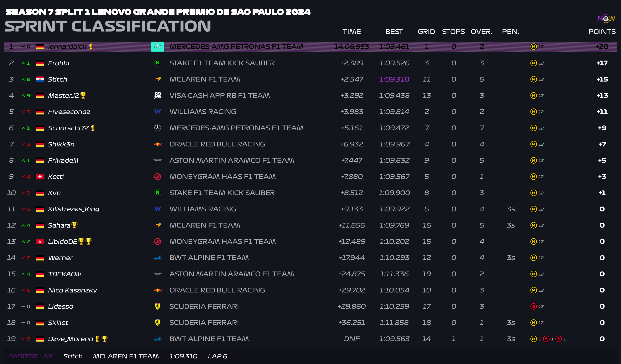The height and width of the screenshot is (364, 621).
Task: Click VISA CASH APP RB F1 TEAM name
Action: point(220,95)
